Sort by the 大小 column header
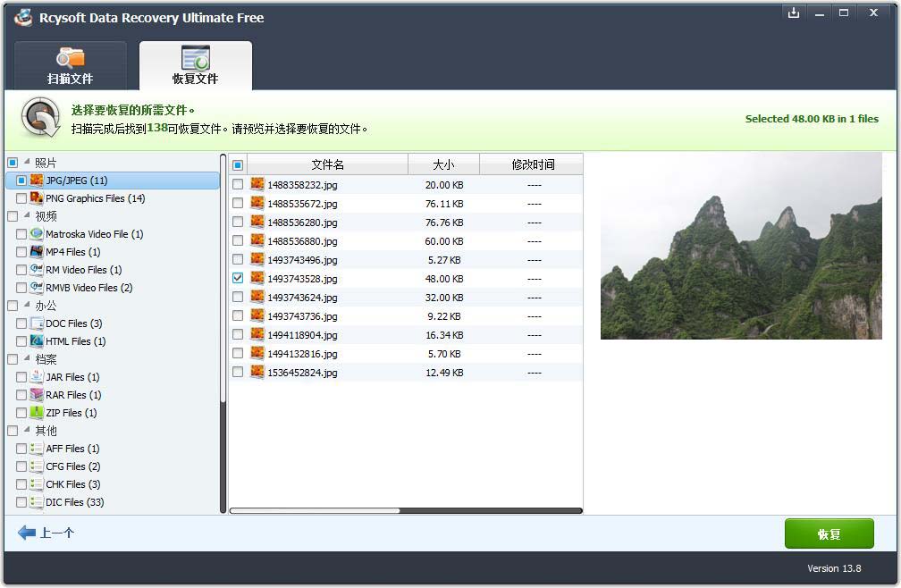Viewport: 901px width, 588px height. pyautogui.click(x=443, y=164)
